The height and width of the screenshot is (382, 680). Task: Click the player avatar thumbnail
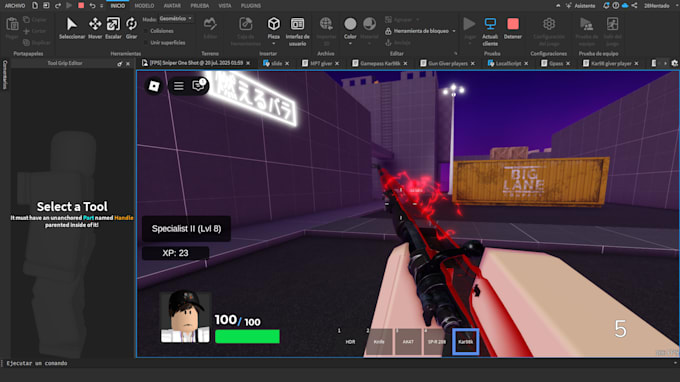pyautogui.click(x=185, y=317)
